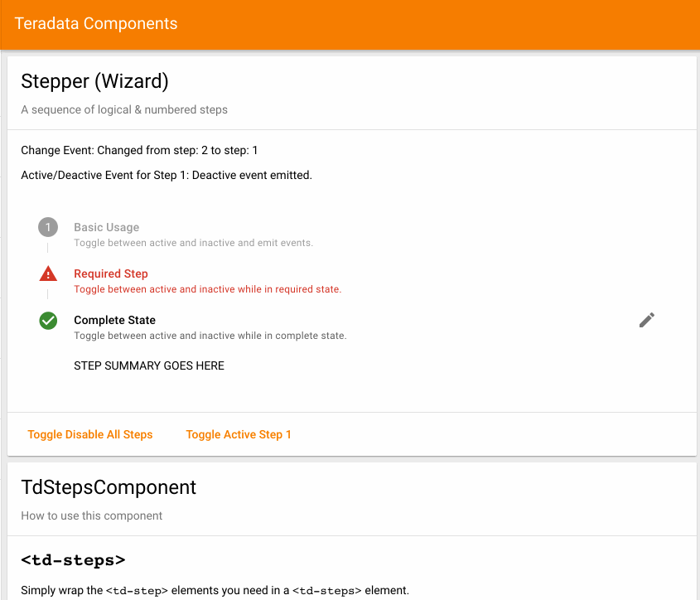
Task: Click the pencil edit icon on Complete State
Action: pos(646,320)
